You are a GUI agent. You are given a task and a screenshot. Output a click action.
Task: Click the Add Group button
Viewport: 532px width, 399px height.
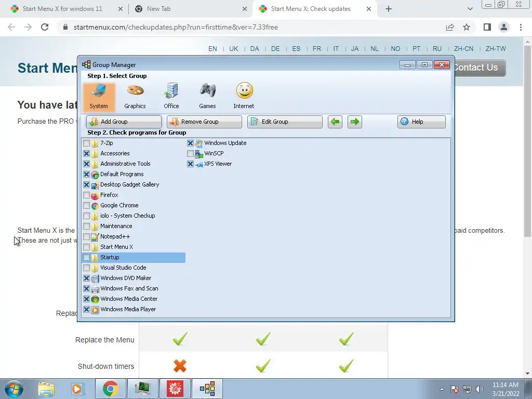coord(124,122)
